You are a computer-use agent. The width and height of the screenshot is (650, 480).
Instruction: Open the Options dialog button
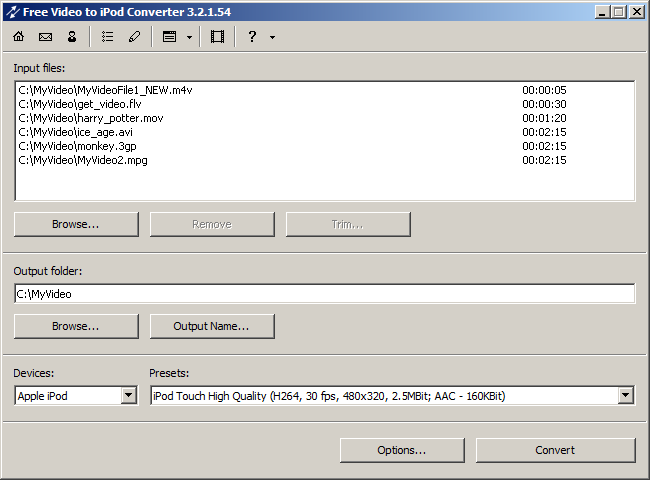[402, 450]
